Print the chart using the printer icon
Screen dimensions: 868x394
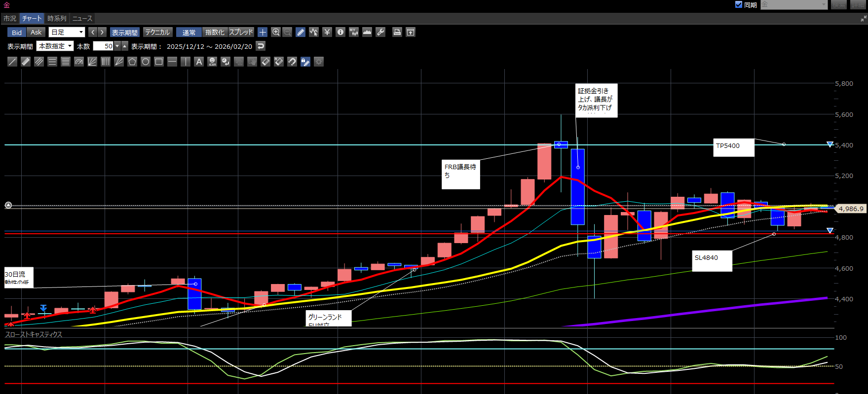tap(397, 32)
